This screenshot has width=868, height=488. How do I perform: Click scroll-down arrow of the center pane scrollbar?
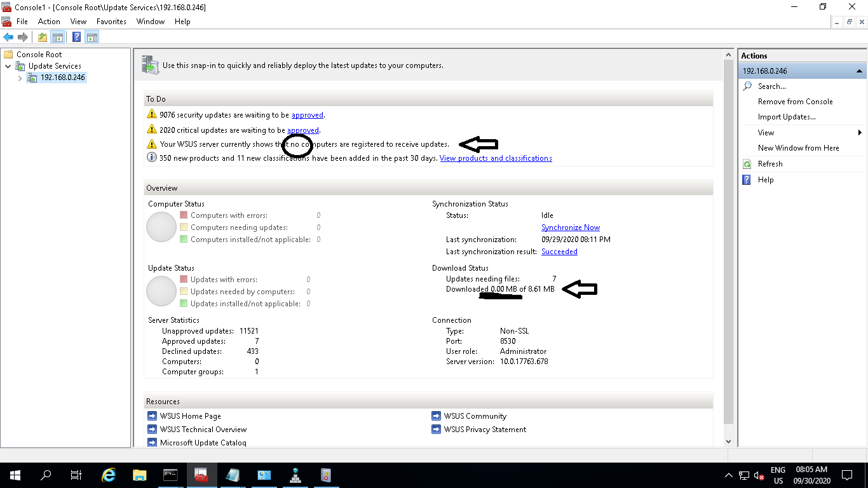(728, 441)
